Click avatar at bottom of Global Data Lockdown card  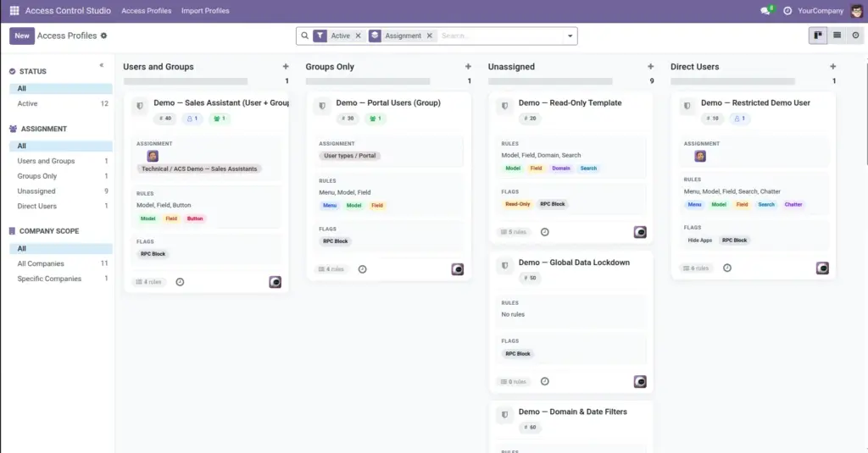click(x=640, y=382)
